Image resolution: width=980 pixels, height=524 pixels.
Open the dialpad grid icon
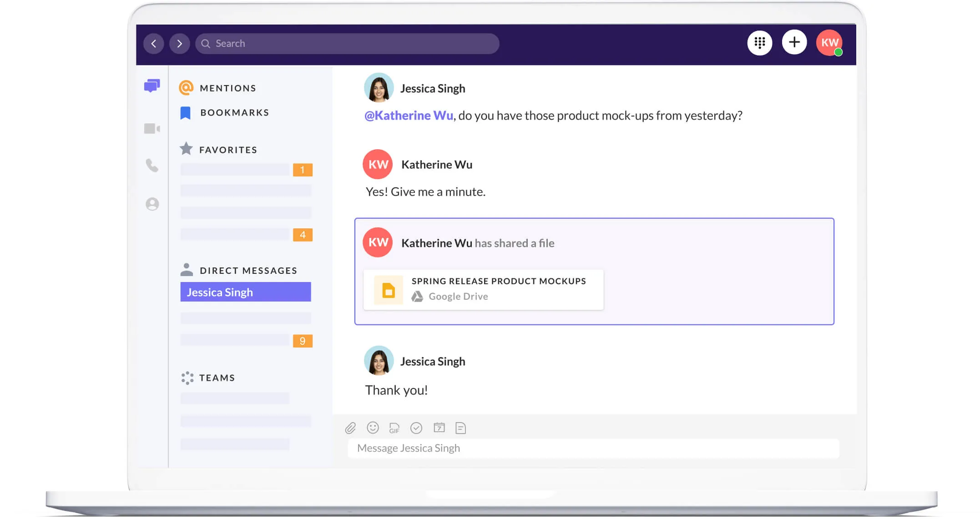click(759, 43)
